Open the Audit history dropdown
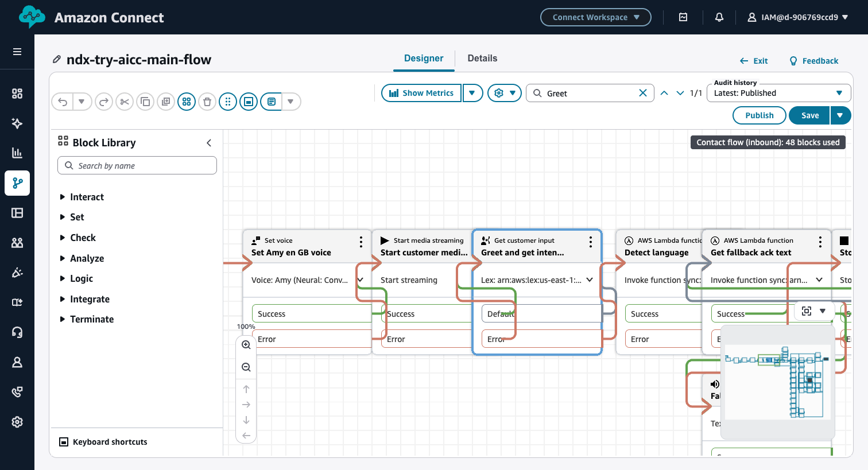 click(x=778, y=93)
